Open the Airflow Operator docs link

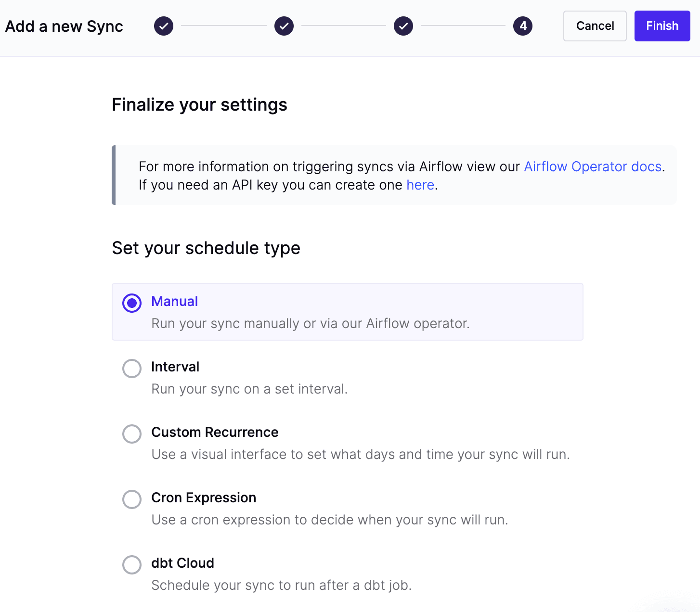[x=593, y=166]
